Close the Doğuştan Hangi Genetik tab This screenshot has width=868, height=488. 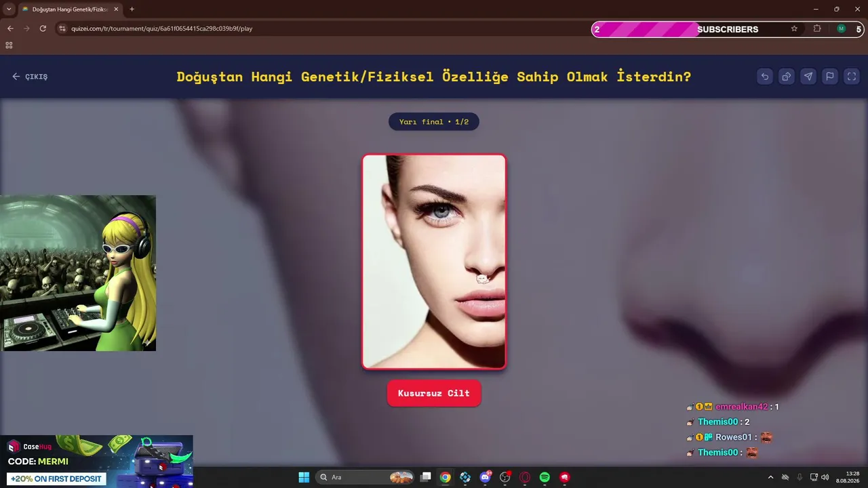click(x=116, y=9)
